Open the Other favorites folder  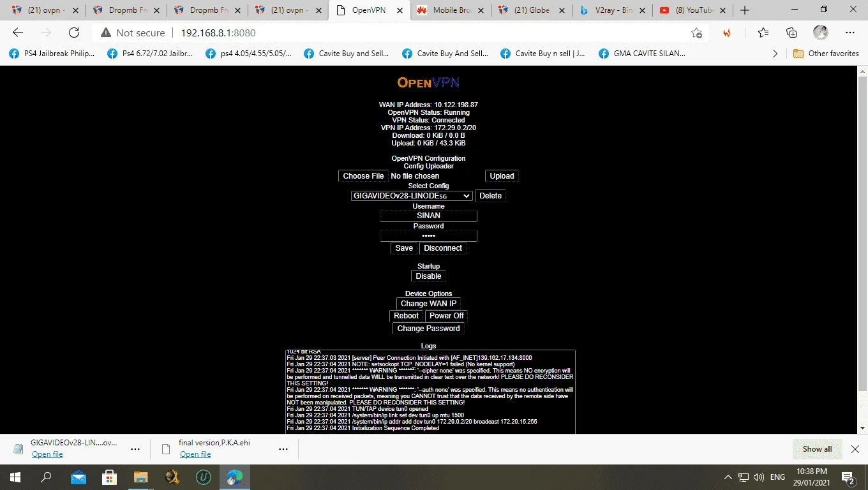click(x=826, y=54)
